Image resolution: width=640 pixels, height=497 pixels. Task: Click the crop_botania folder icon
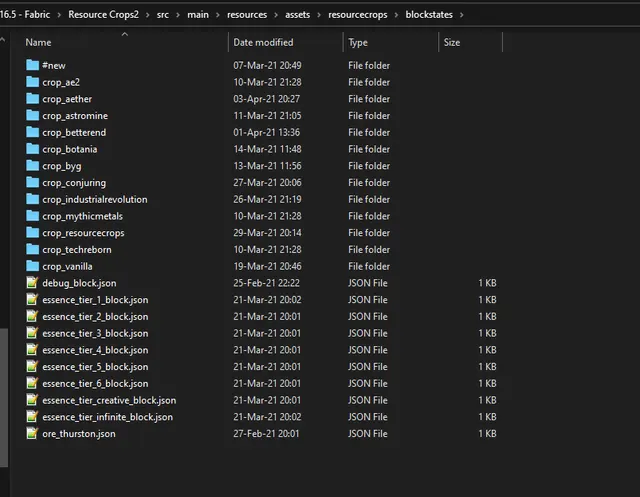click(x=32, y=149)
